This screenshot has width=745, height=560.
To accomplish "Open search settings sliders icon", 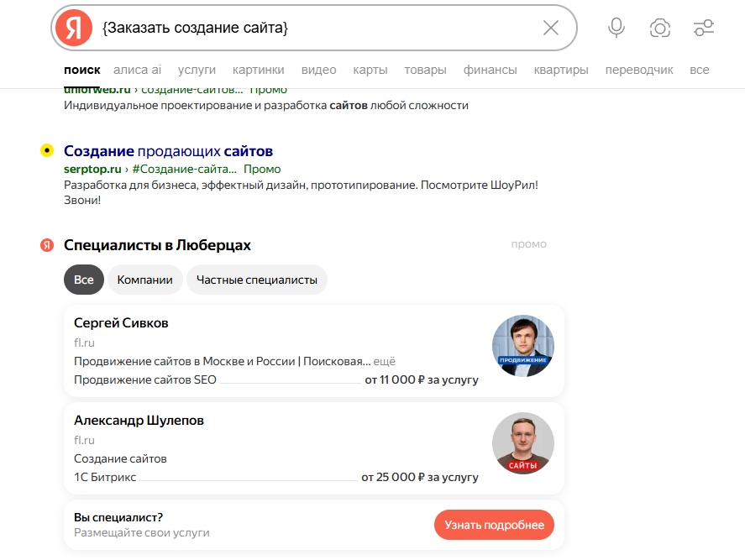I will [704, 28].
